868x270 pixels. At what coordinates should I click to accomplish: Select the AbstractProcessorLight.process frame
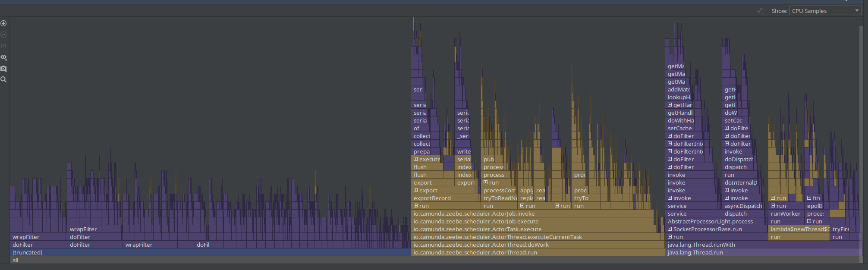point(716,221)
